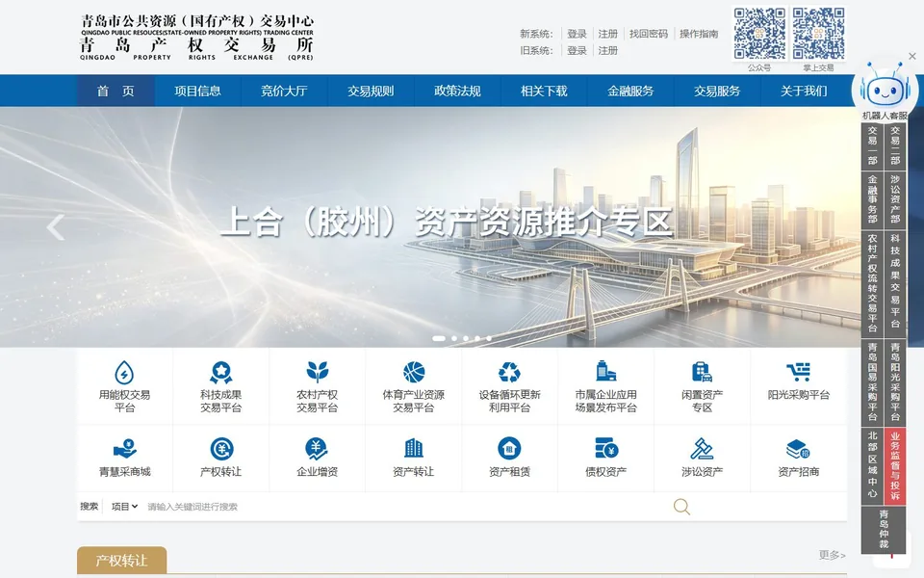Open 设备循环更新利用平台 recycle icon
Viewport: 924px width, 578px height.
pos(510,372)
